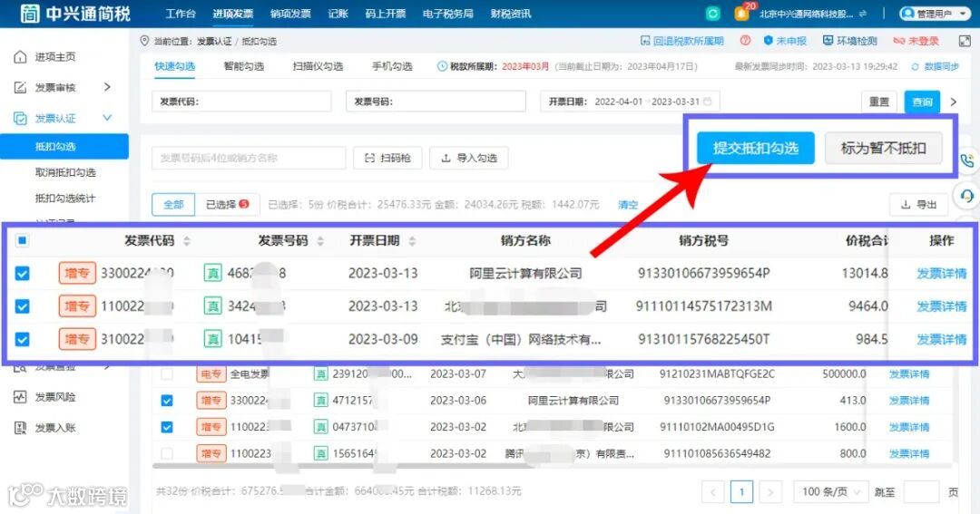This screenshot has width=980, height=514.
Task: Switch to the 工作台 top menu
Action: [x=181, y=13]
